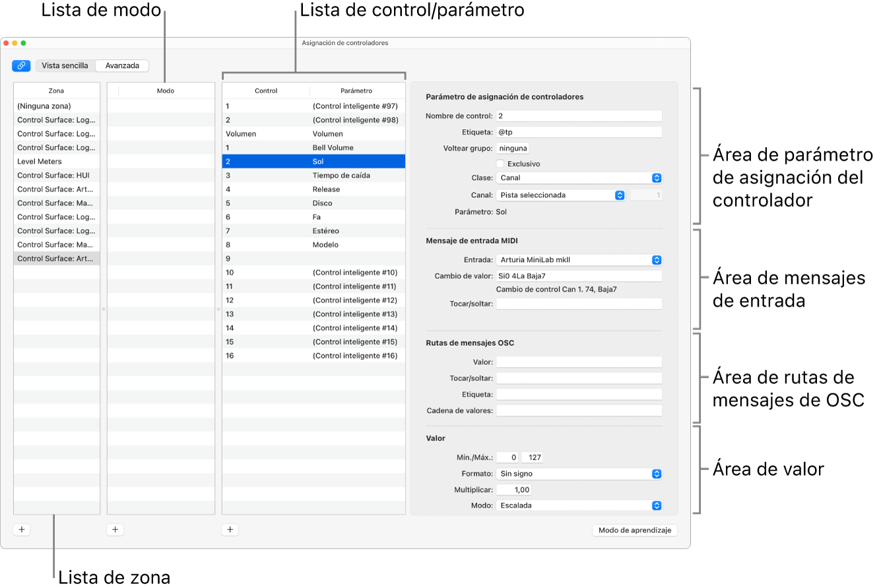Switch to Vista sencilla view
Viewport: 881px width, 588px height.
coord(65,66)
